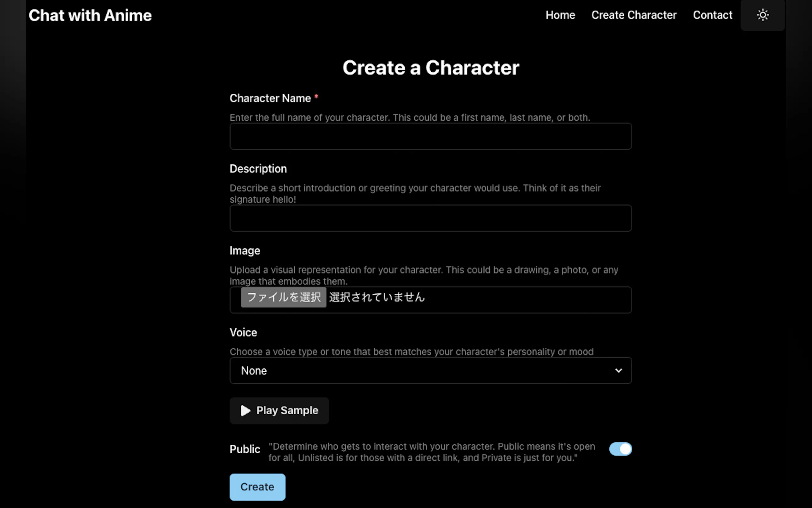Focus the Character Name text field

coord(430,136)
